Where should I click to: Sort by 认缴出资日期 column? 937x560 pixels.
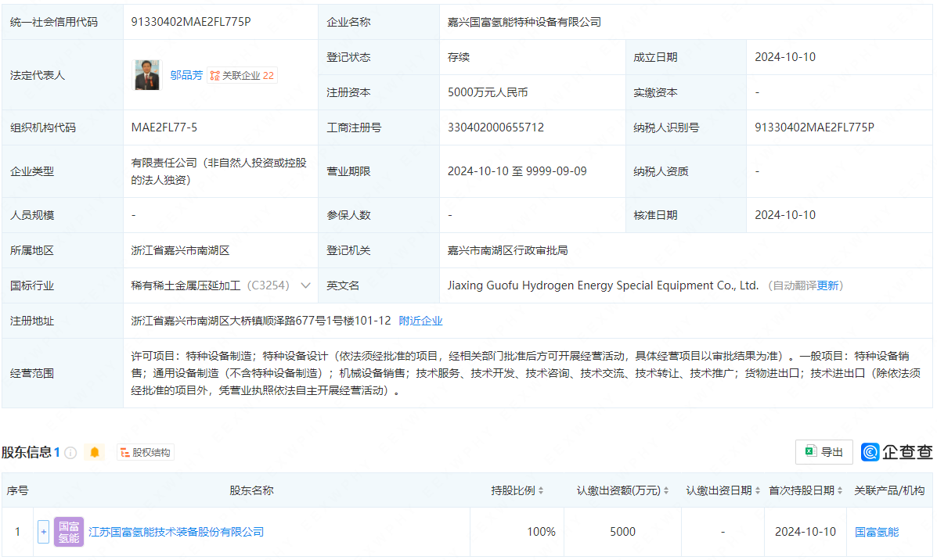pos(757,491)
